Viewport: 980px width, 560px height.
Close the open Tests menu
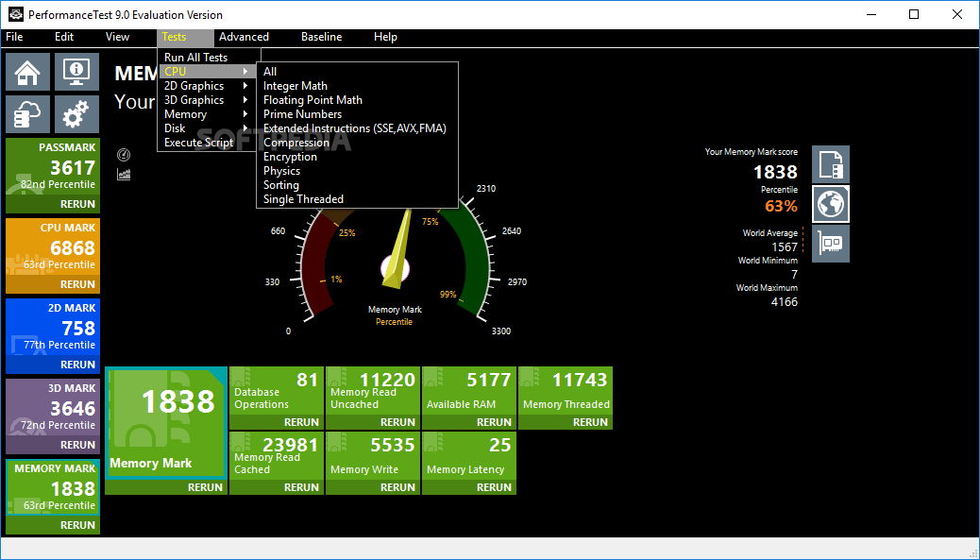click(x=185, y=37)
